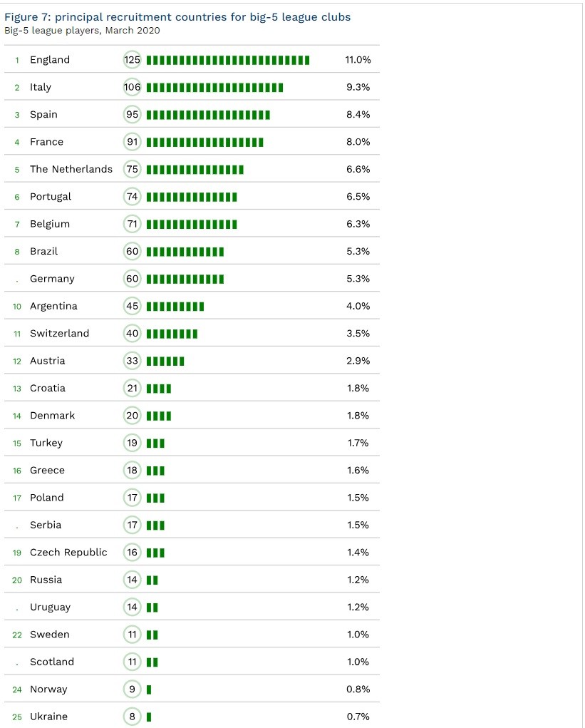The height and width of the screenshot is (728, 585).
Task: Click the Turkey country label
Action: 46,443
